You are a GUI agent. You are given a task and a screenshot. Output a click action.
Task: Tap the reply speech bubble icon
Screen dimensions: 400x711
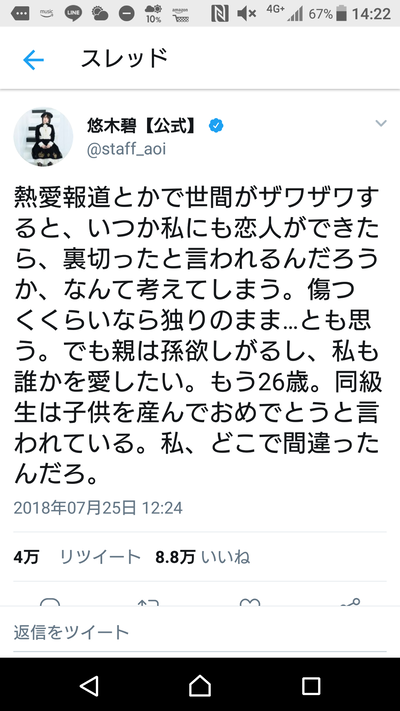50,602
